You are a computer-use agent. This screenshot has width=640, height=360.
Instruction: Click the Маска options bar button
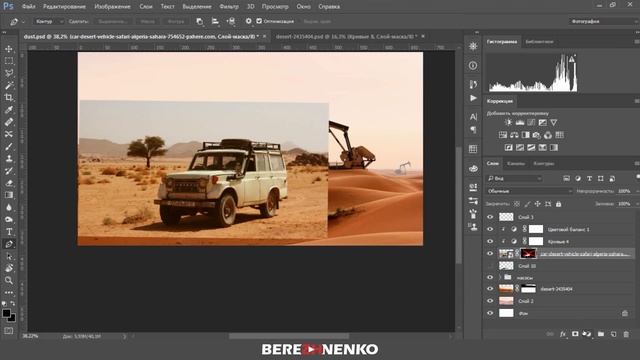point(147,21)
